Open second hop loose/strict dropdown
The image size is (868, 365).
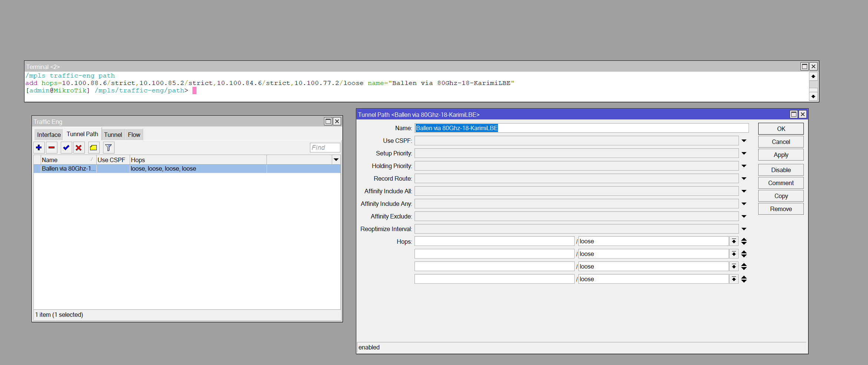tap(734, 254)
